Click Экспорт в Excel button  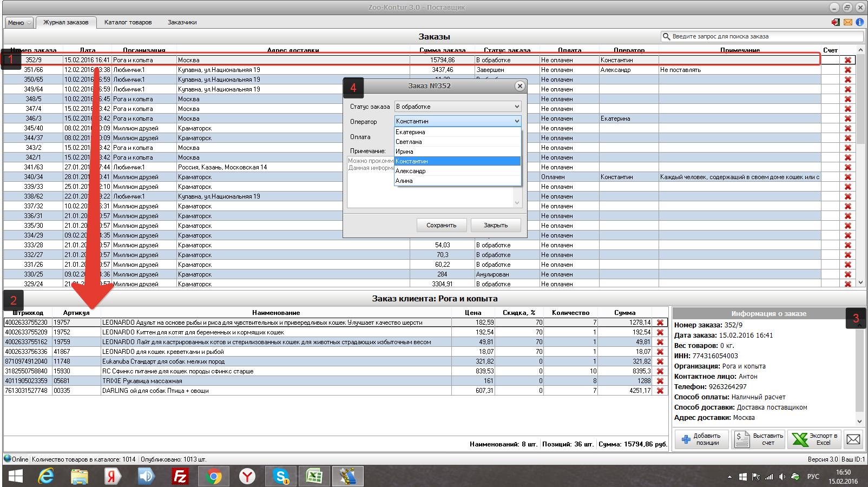815,439
